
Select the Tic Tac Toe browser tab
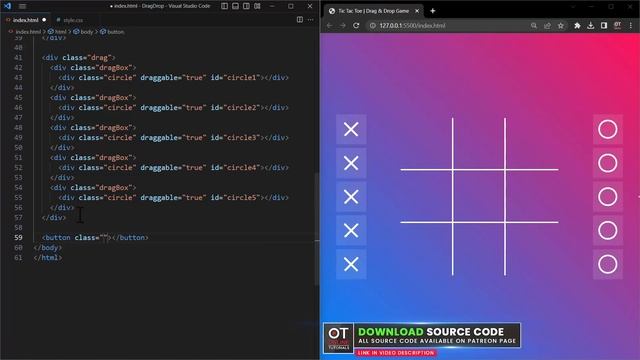(x=373, y=11)
